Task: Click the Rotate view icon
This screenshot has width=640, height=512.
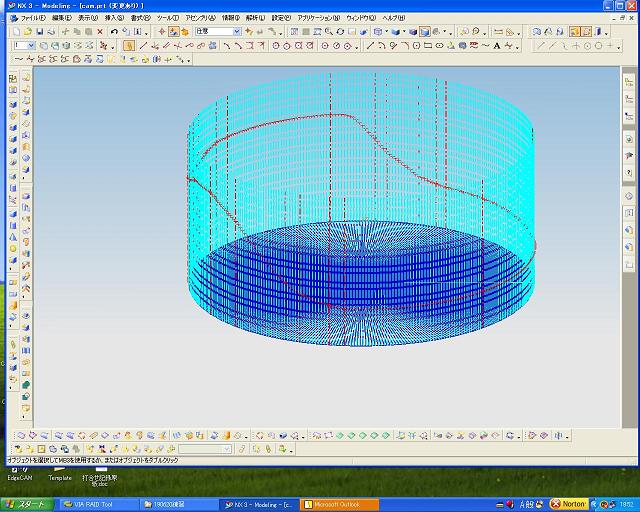Action: [x=340, y=32]
